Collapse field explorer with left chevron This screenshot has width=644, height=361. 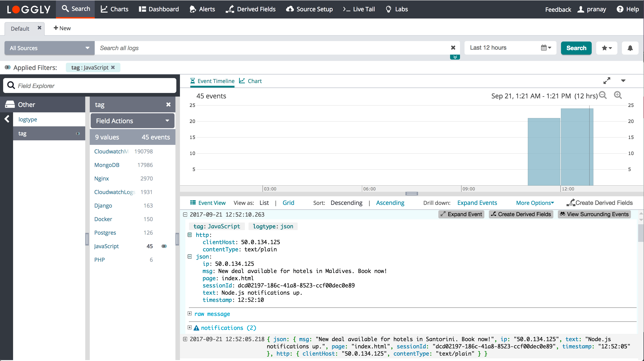[7, 119]
